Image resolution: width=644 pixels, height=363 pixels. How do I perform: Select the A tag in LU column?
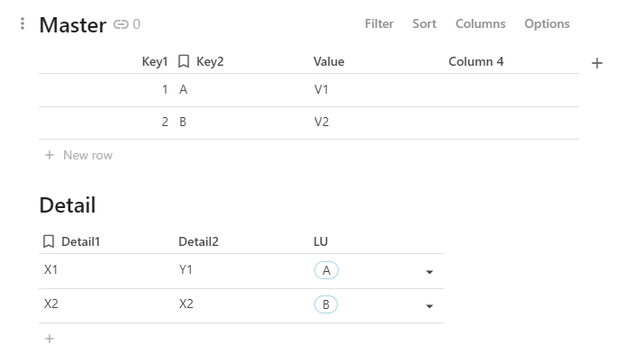326,270
